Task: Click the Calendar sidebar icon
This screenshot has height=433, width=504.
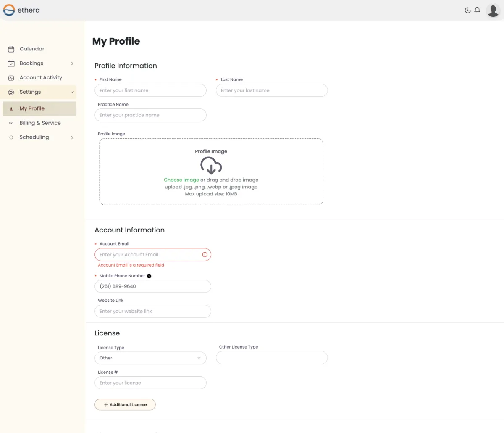Action: tap(11, 49)
